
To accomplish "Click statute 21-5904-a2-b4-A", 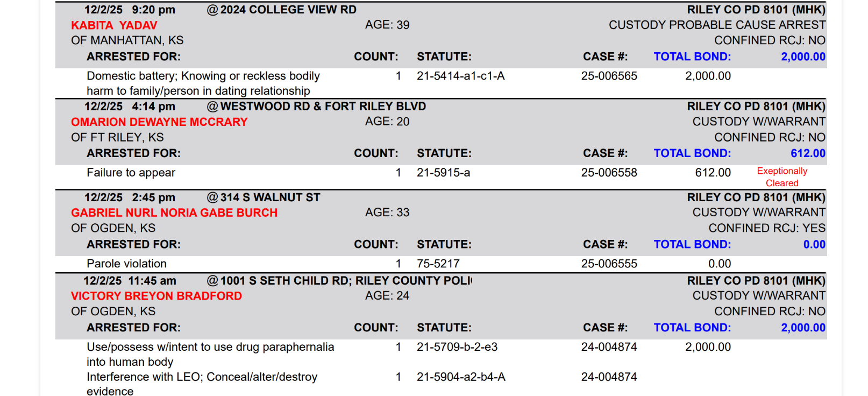I will 461,377.
